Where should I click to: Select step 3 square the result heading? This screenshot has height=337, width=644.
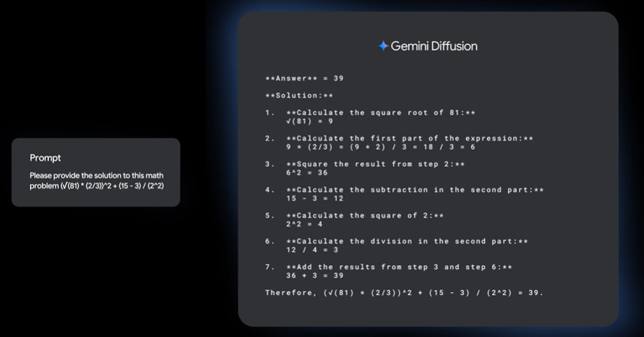(375, 164)
